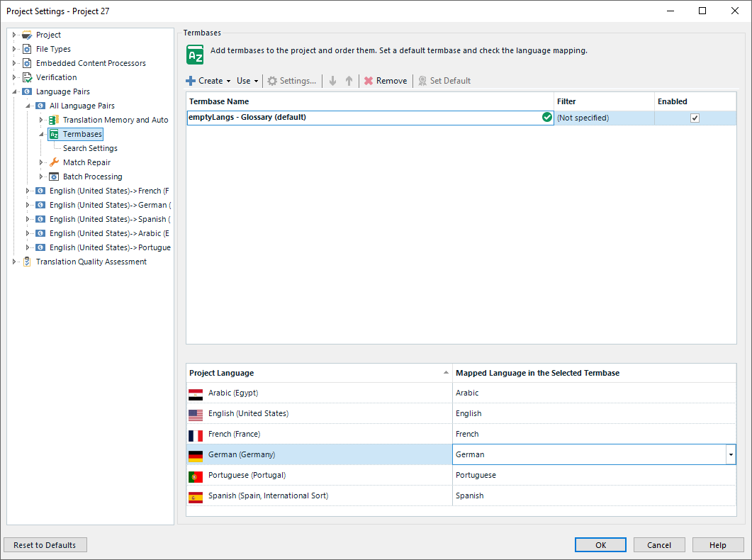Click the Verification node icon

pyautogui.click(x=28, y=77)
